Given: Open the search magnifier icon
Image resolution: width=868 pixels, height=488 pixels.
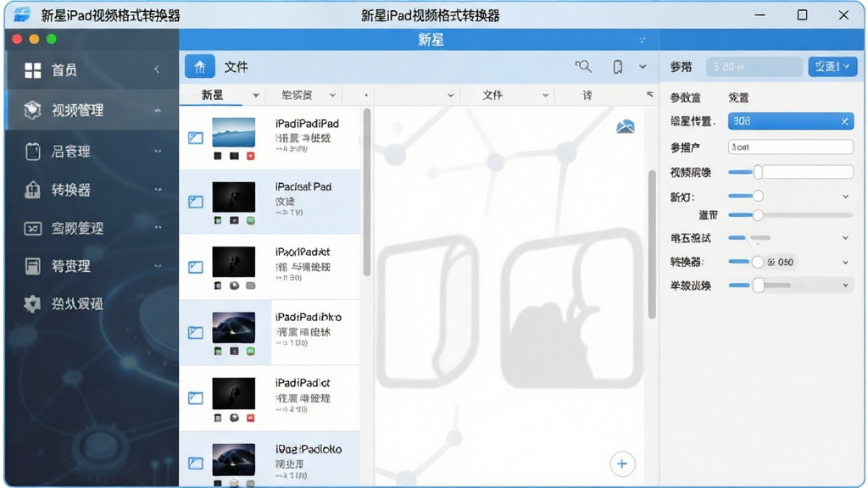Looking at the screenshot, I should [583, 66].
